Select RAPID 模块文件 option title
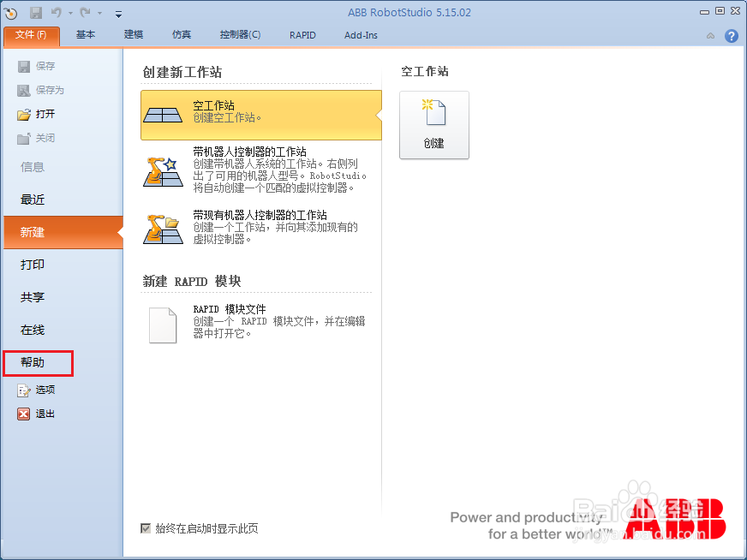 [x=230, y=309]
